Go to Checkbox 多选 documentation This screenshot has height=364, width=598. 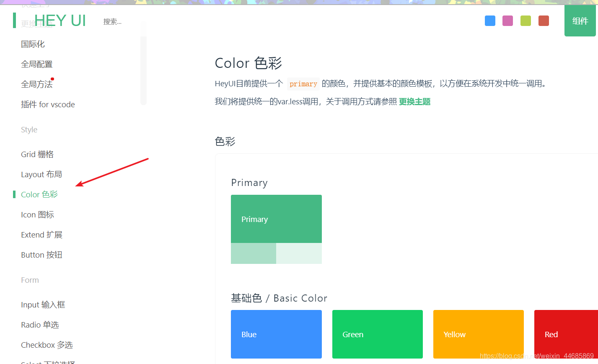pyautogui.click(x=47, y=345)
